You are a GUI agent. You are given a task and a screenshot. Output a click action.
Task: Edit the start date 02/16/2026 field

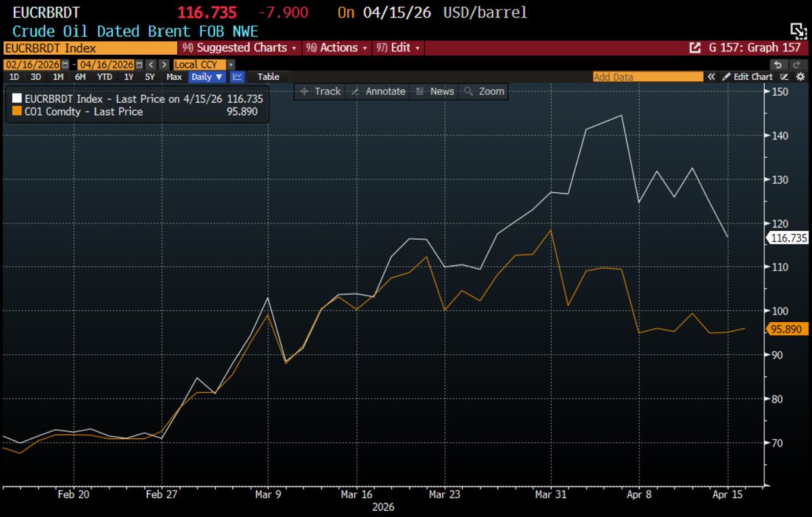coord(32,64)
